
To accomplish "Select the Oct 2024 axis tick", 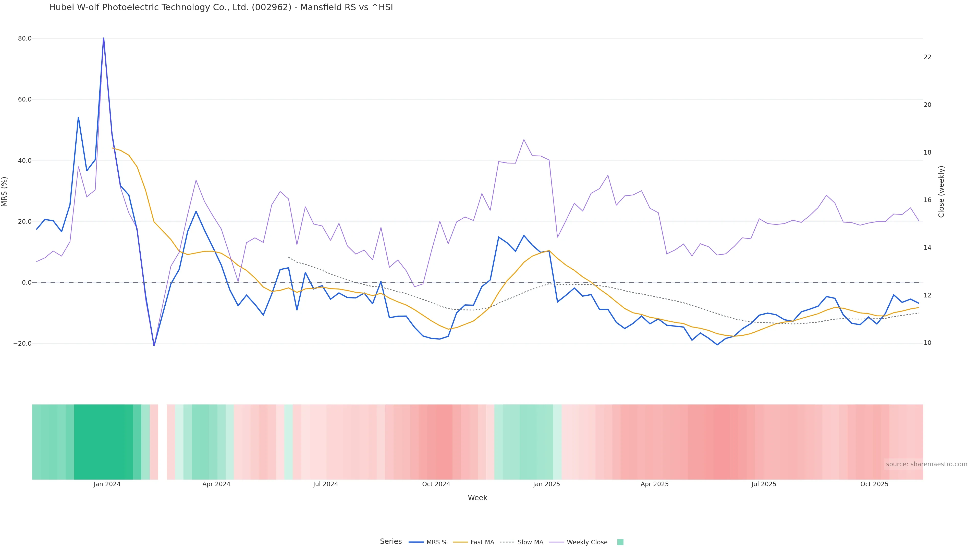I will pyautogui.click(x=436, y=484).
